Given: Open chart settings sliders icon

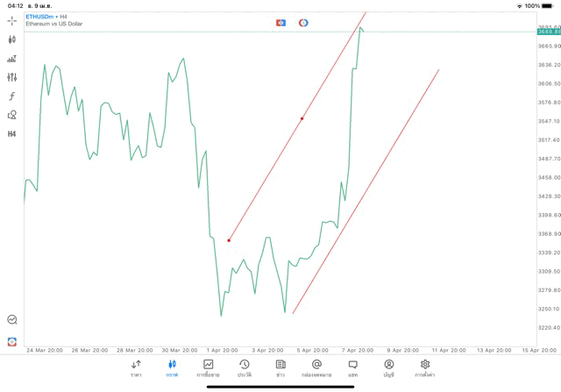Looking at the screenshot, I should (12, 77).
